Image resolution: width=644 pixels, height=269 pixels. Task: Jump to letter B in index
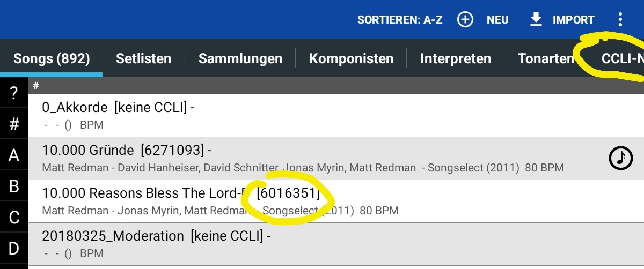click(14, 186)
